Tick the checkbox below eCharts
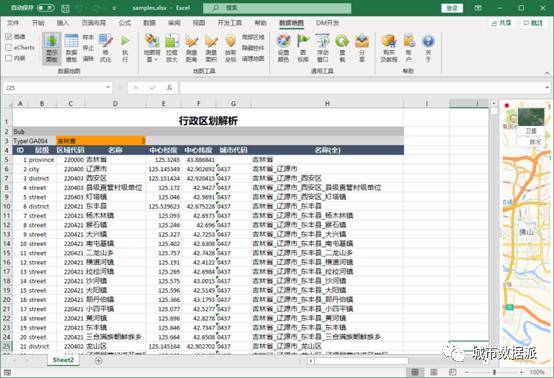The height and width of the screenshot is (378, 554). [9, 58]
